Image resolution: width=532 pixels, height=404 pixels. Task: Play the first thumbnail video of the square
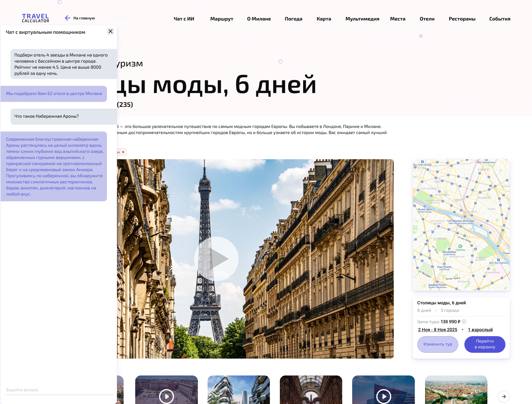166,396
